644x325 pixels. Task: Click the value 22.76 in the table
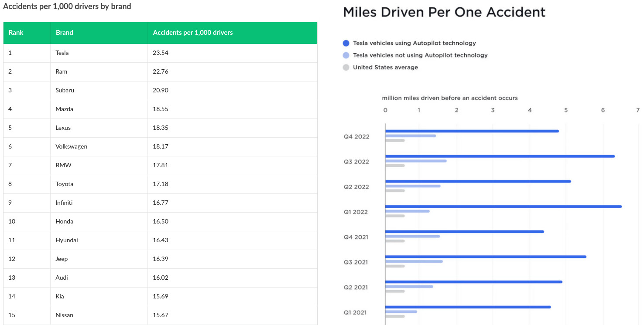click(161, 71)
